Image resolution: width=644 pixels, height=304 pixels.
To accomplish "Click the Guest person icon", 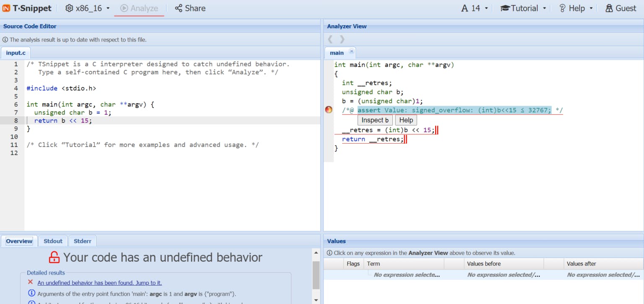I will (609, 8).
